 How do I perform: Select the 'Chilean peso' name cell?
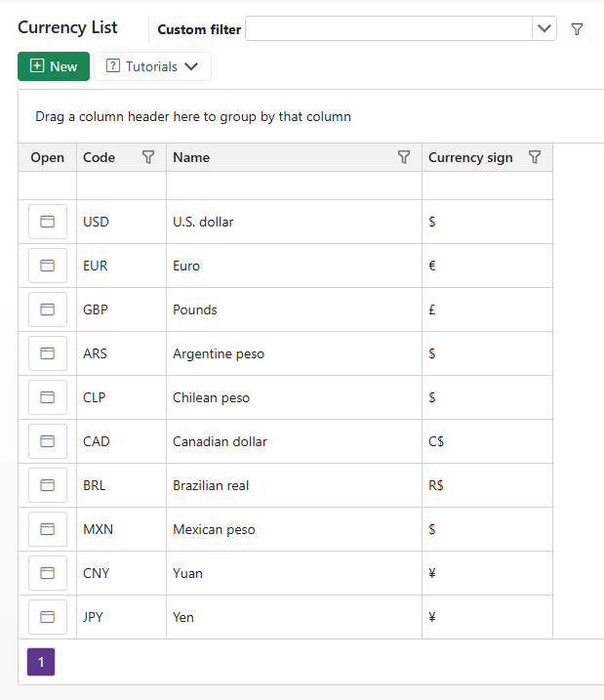pos(294,397)
